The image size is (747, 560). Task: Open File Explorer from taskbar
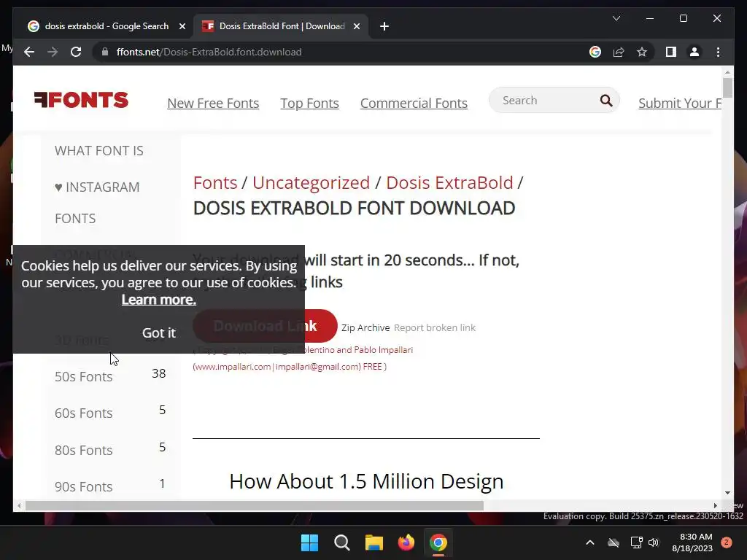(x=374, y=542)
